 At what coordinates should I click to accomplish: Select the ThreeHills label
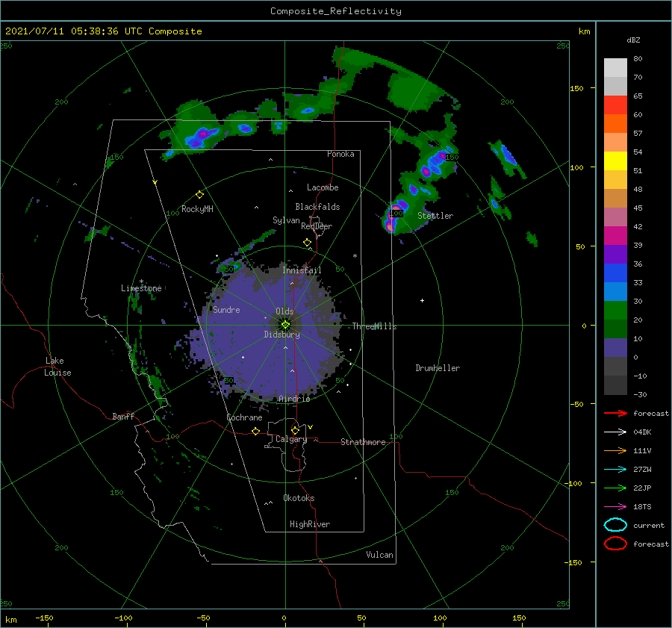(x=375, y=326)
